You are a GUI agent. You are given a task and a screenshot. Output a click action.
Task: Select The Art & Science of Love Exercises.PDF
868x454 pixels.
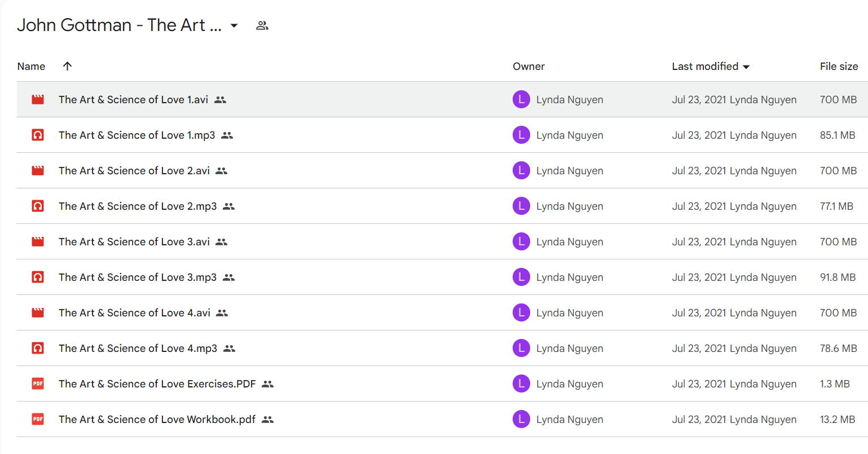(x=157, y=384)
